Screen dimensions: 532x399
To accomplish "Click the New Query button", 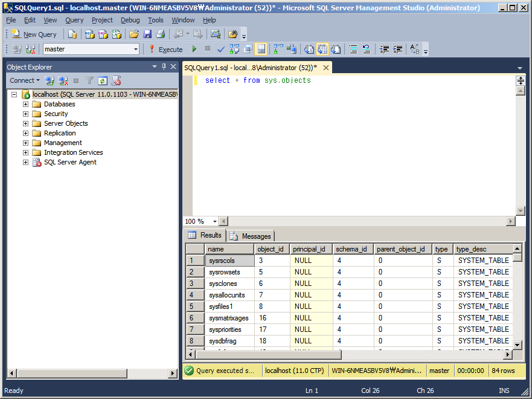I will (34, 34).
